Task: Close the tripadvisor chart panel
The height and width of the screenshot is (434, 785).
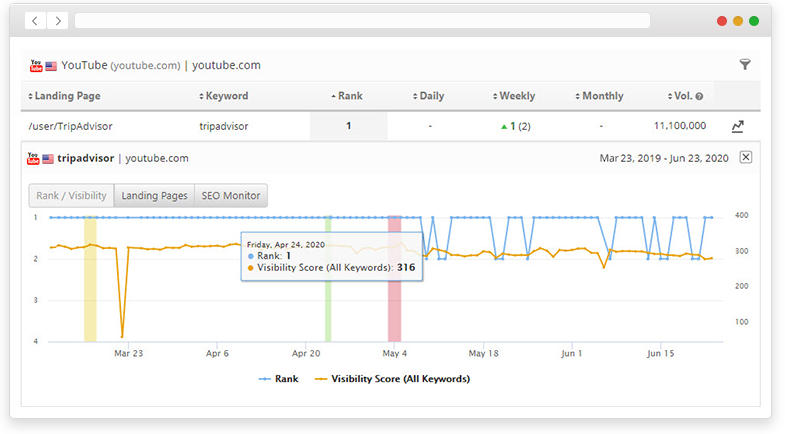Action: [746, 158]
